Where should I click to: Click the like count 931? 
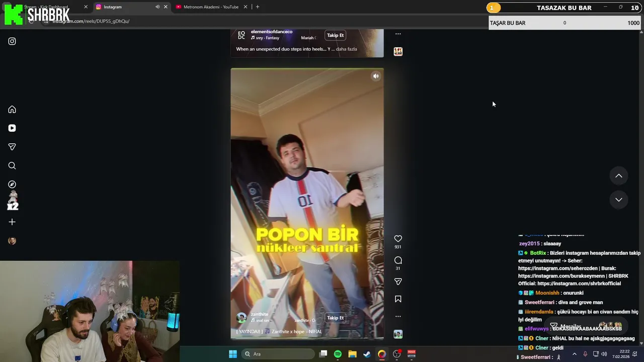point(398,247)
